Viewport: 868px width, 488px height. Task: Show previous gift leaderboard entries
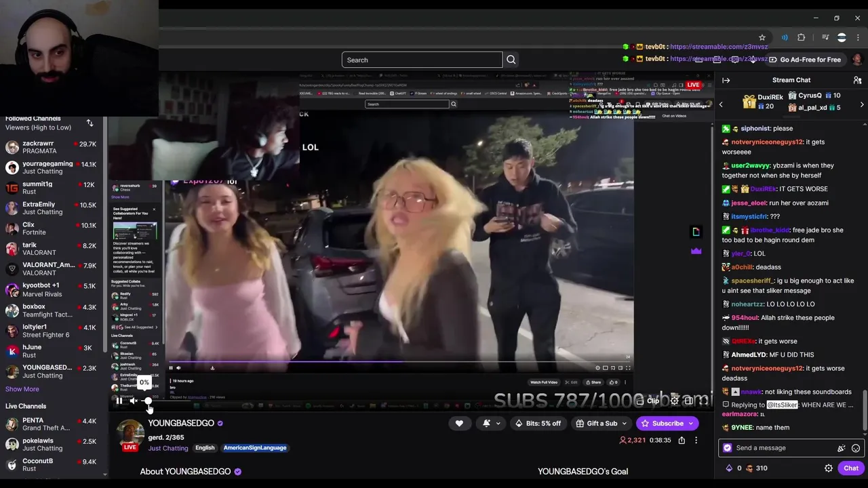[721, 105]
